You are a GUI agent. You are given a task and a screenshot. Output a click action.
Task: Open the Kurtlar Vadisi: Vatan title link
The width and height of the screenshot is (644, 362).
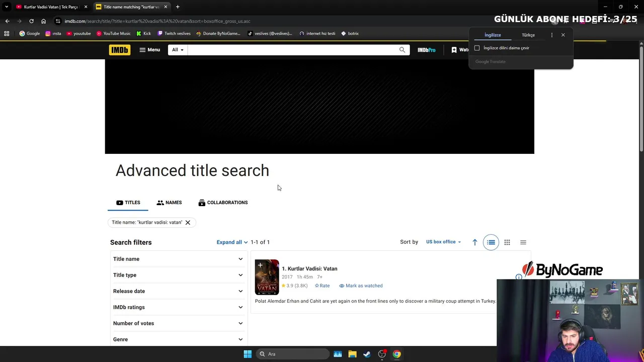point(309,268)
